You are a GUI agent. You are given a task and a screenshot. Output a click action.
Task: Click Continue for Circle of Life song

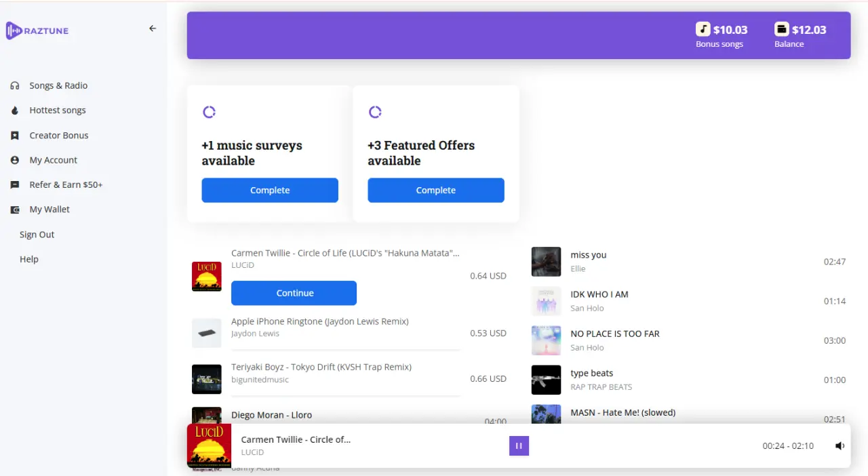pos(294,293)
